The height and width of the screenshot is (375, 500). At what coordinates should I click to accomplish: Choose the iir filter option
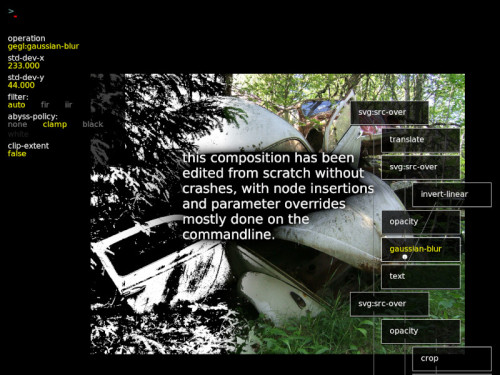click(x=68, y=105)
